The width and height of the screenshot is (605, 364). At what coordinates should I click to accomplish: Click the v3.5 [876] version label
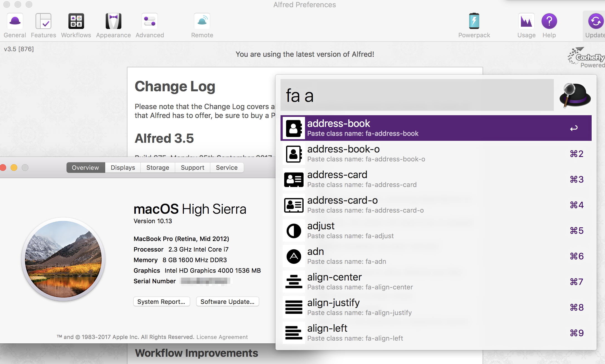19,49
